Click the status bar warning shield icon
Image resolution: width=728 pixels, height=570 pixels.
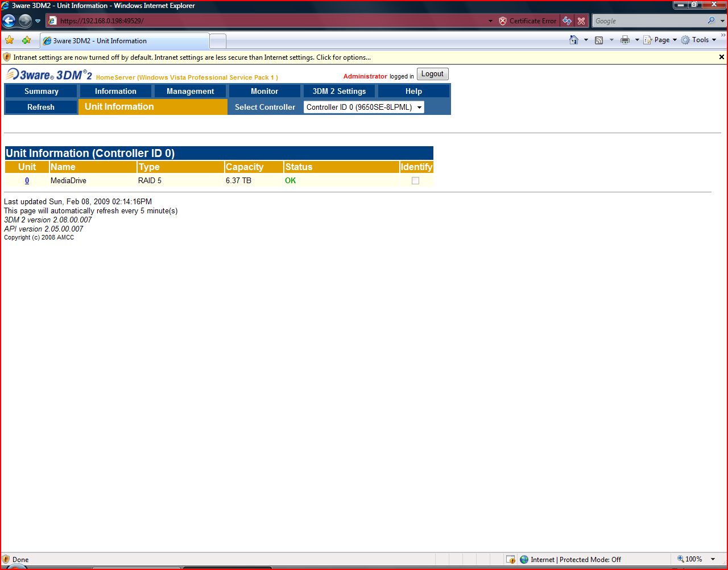coord(6,559)
